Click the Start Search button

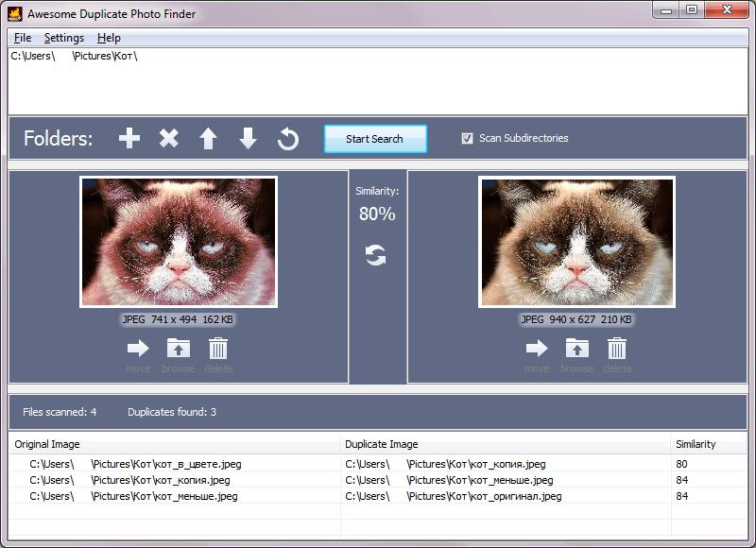[x=375, y=139]
